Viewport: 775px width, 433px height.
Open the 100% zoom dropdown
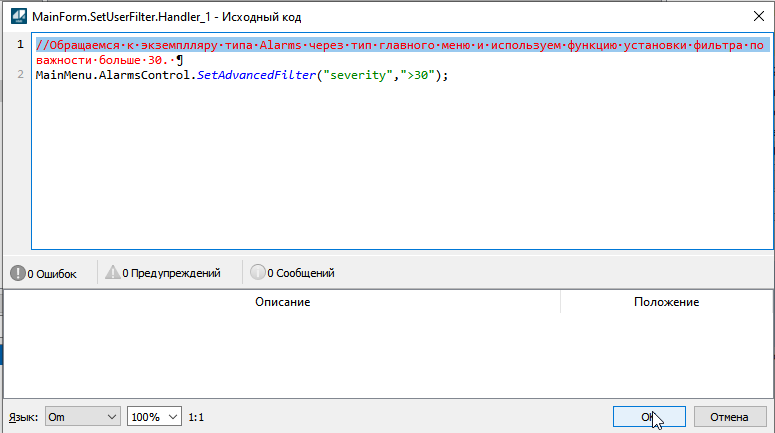coord(154,416)
